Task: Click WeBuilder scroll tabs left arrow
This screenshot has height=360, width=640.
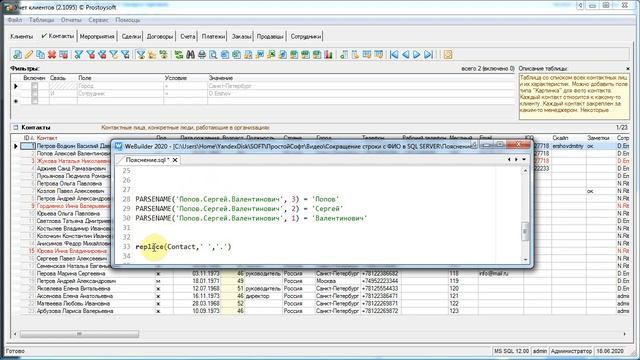Action: [x=509, y=160]
